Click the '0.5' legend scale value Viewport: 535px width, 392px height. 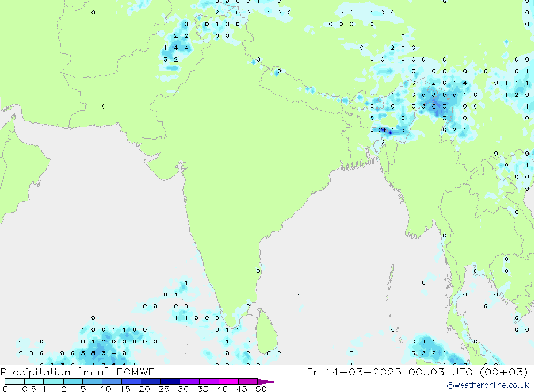[29, 389]
